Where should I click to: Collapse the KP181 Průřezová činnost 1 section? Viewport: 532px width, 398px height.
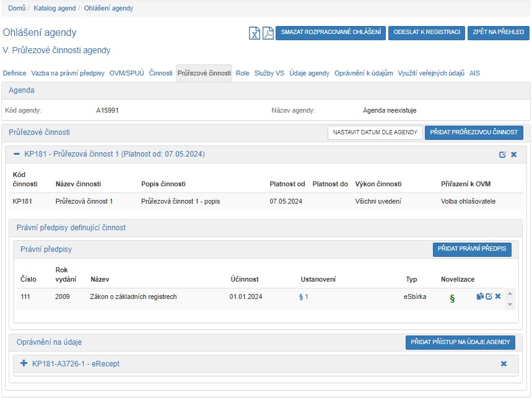tap(17, 154)
